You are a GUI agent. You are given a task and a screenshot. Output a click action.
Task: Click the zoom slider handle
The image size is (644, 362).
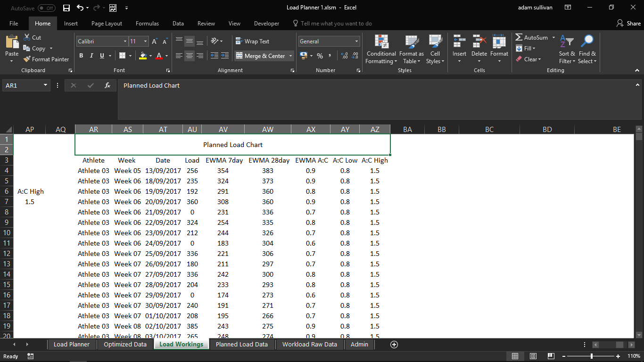(591, 356)
